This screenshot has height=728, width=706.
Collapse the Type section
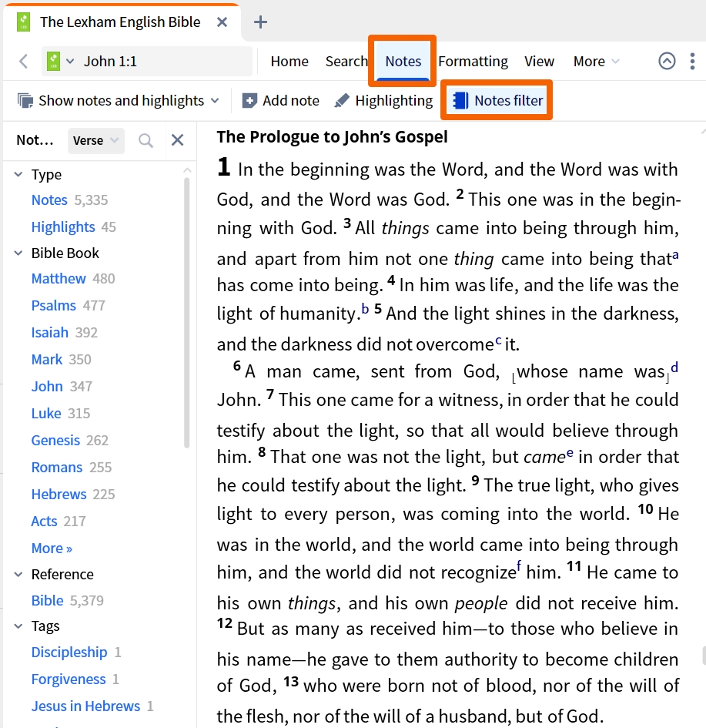(18, 175)
